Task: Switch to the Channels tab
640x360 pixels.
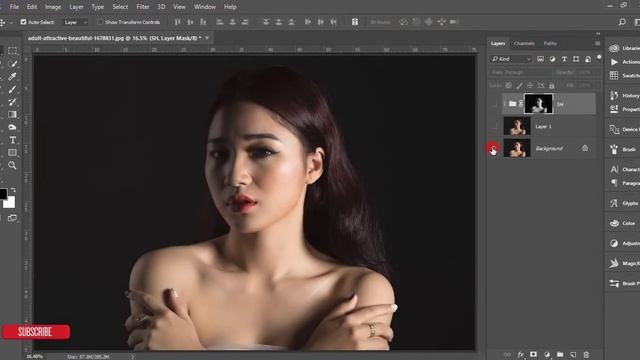Action: point(524,43)
